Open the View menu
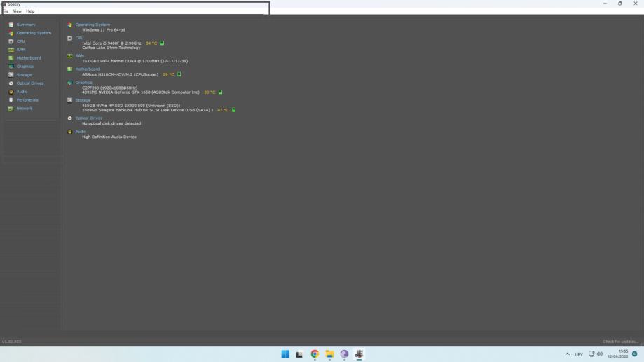The height and width of the screenshot is (362, 644). 18,11
